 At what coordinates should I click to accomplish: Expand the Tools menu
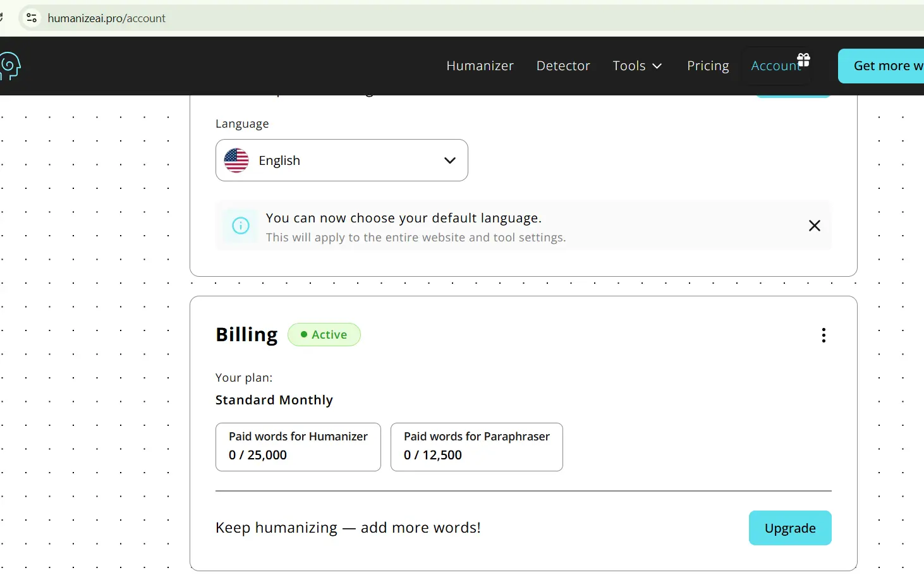click(x=637, y=66)
